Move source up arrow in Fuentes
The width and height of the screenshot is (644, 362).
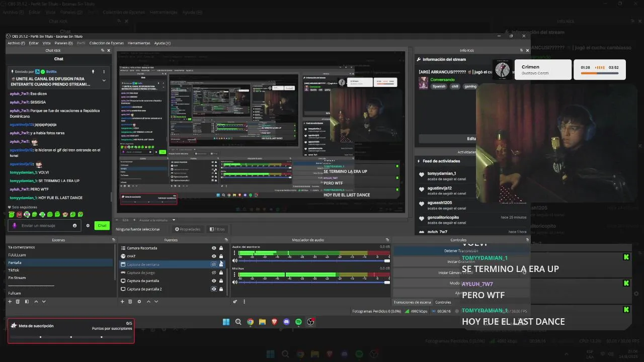click(x=148, y=302)
